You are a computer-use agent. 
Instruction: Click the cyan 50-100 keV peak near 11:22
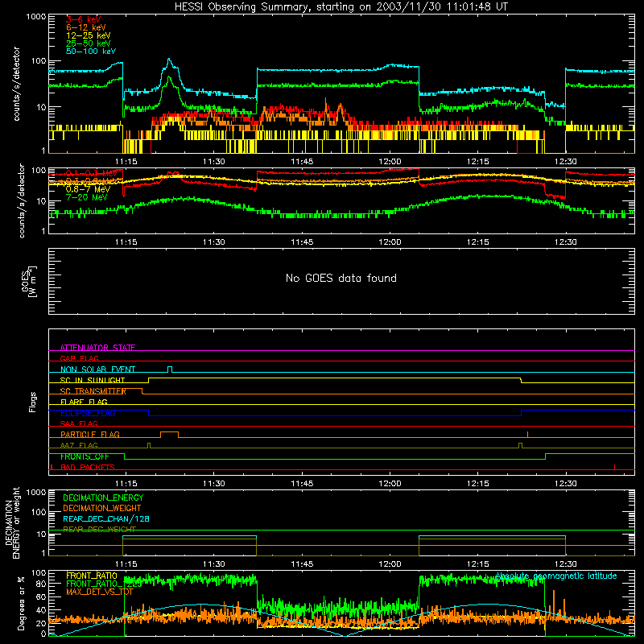(169, 61)
